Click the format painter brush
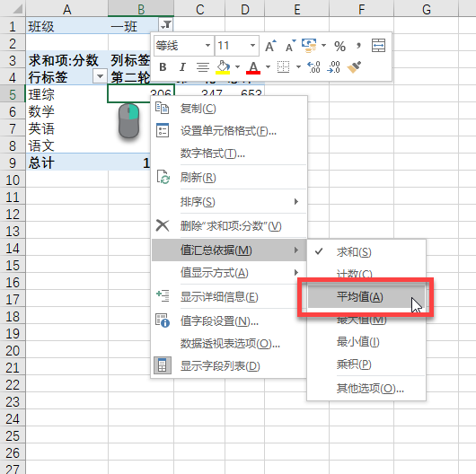 coord(354,66)
